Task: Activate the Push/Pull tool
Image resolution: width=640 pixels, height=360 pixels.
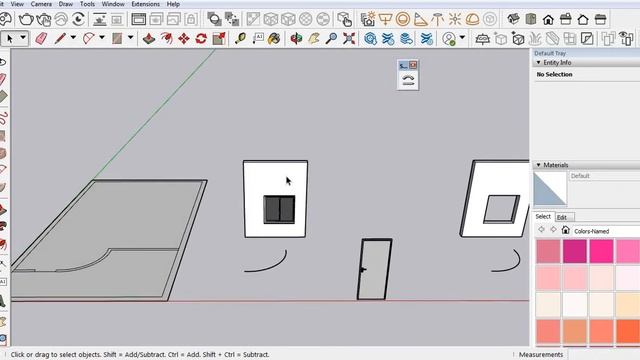Action: (149, 39)
